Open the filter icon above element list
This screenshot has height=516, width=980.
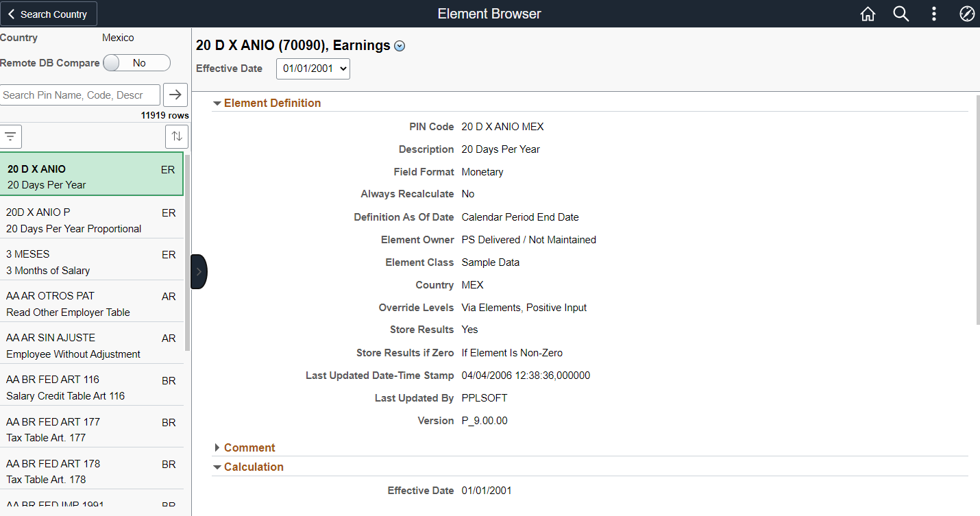pos(11,136)
